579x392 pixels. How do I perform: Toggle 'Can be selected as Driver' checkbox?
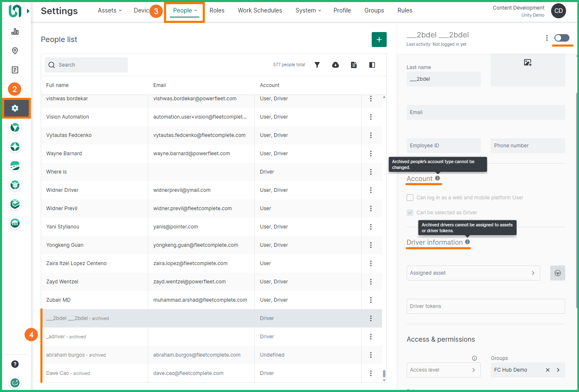(x=410, y=213)
